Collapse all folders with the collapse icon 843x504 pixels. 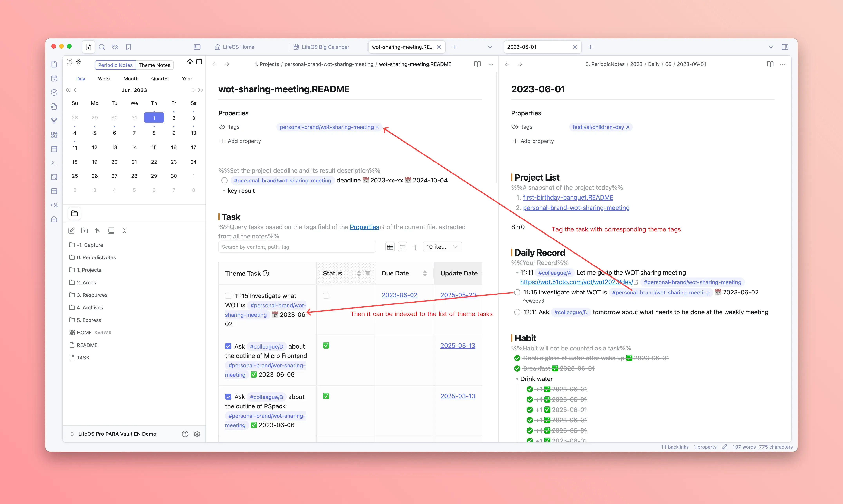point(124,231)
